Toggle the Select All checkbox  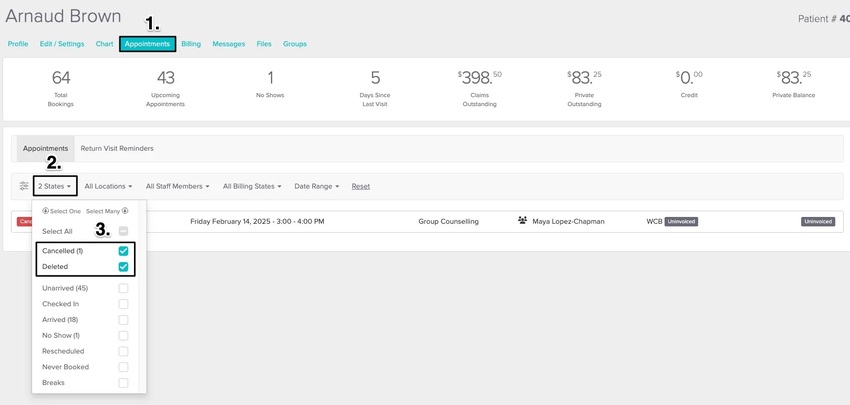(124, 232)
